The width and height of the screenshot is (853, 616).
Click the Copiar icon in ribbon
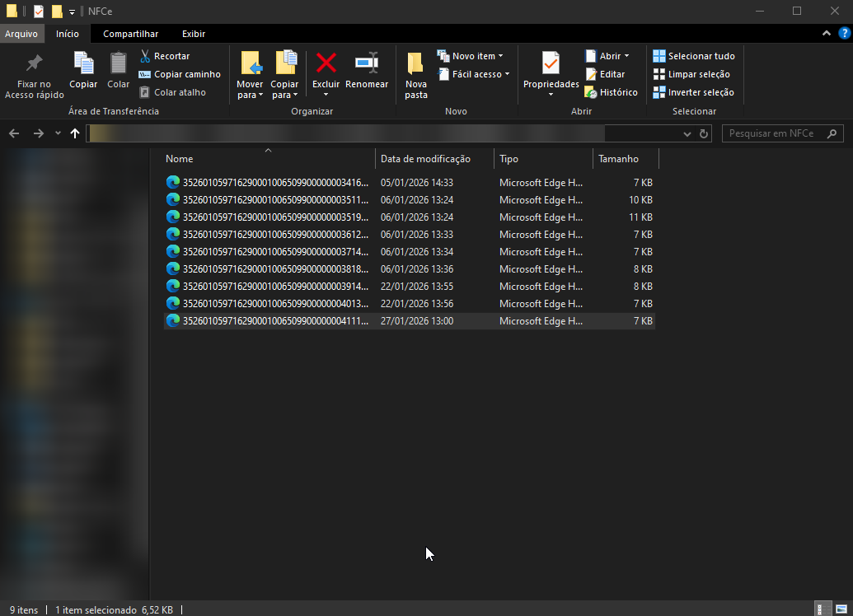click(x=83, y=64)
